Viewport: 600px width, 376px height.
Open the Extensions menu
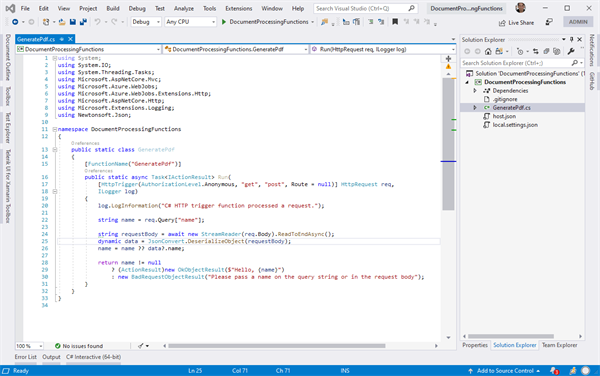[x=238, y=8]
